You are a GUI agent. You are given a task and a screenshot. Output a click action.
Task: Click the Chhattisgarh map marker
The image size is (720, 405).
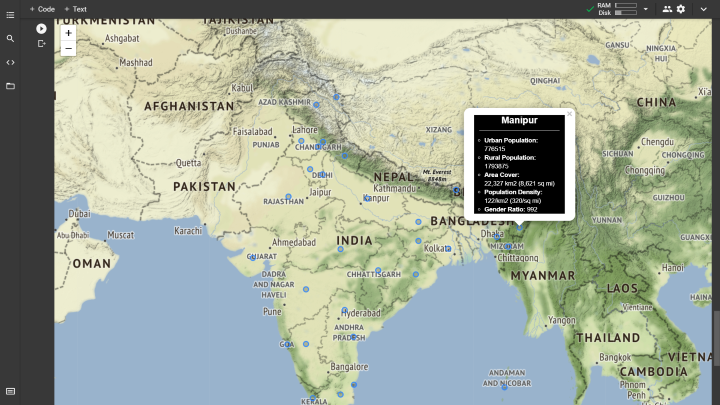tap(378, 270)
